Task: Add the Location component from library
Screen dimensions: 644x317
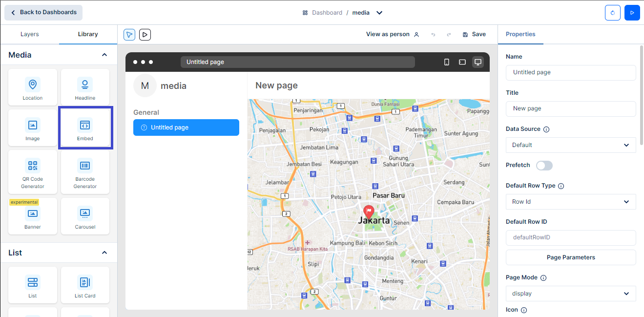Action: 33,87
